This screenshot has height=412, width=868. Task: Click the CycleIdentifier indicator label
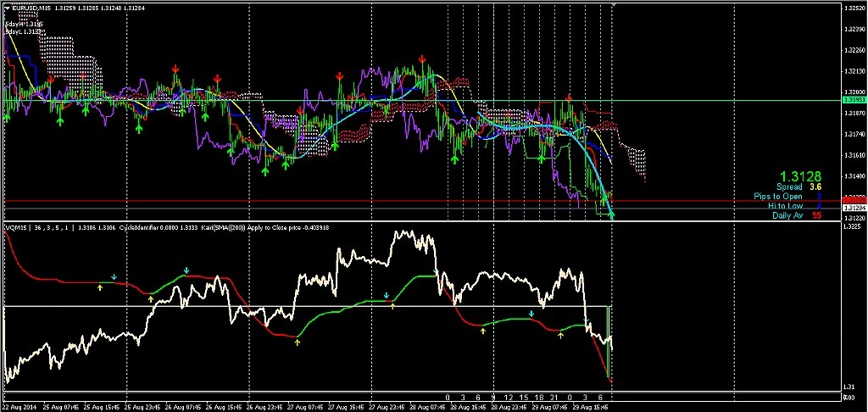click(138, 227)
